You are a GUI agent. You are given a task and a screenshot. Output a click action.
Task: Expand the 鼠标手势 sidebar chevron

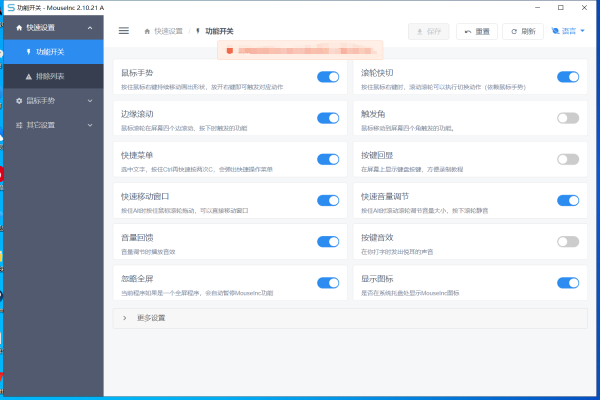pyautogui.click(x=90, y=101)
